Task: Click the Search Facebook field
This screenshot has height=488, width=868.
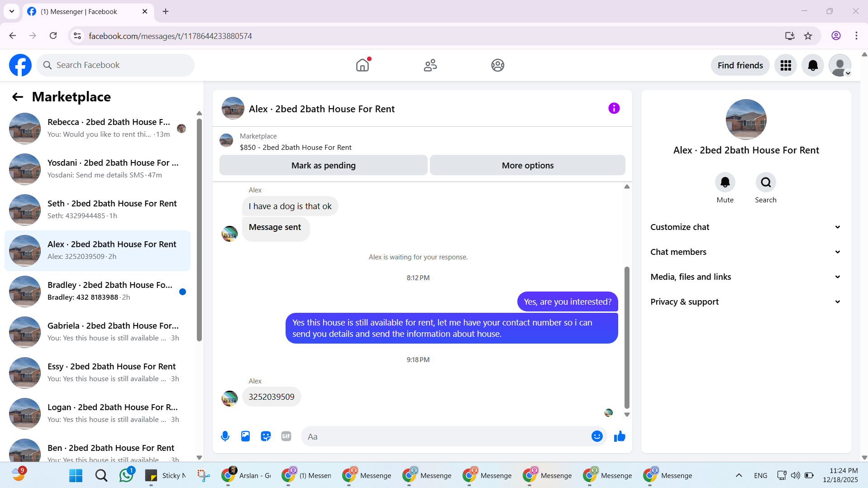Action: (x=115, y=65)
